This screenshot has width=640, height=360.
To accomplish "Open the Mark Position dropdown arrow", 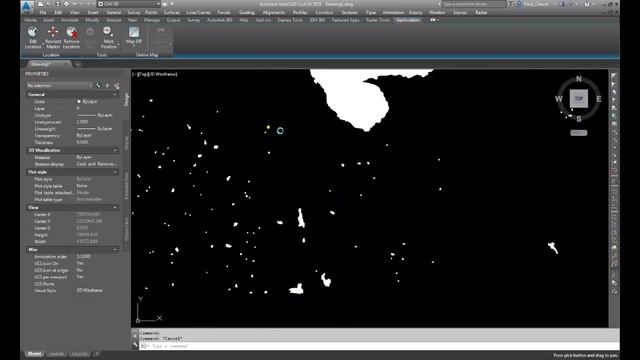I will point(118,44).
